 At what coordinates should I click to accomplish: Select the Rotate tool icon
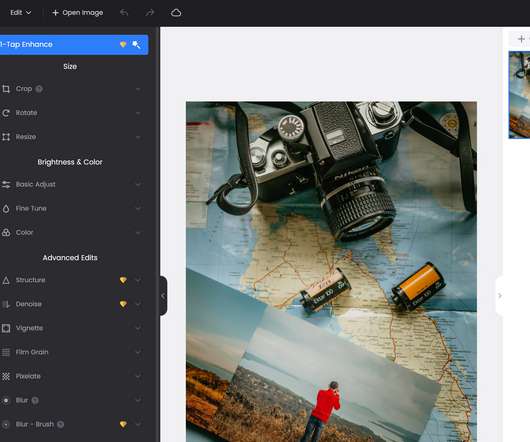[6, 113]
